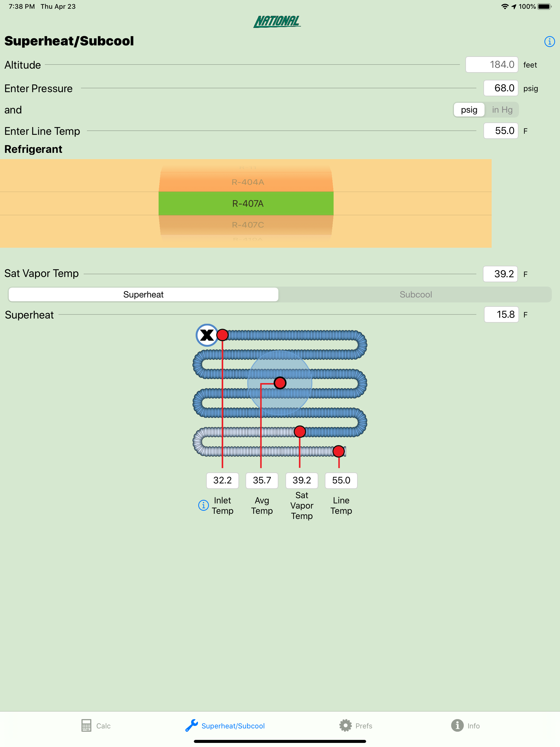This screenshot has width=560, height=747.
Task: Tap the Superheat result value 15.8
Action: (501, 314)
